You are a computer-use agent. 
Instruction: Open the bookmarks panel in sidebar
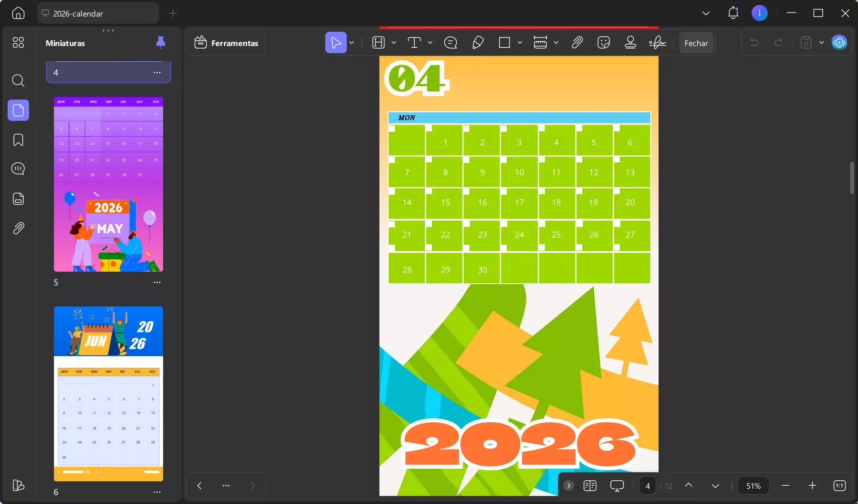click(18, 140)
